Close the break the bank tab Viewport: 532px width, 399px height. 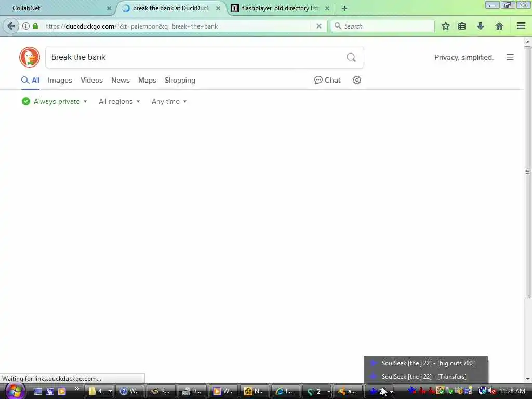pyautogui.click(x=218, y=8)
